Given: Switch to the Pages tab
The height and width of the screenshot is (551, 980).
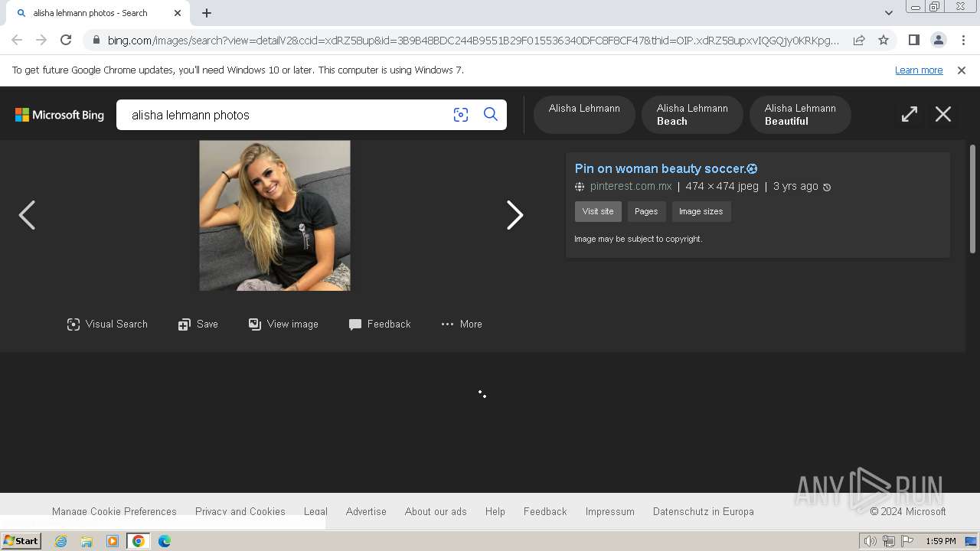Looking at the screenshot, I should [646, 212].
